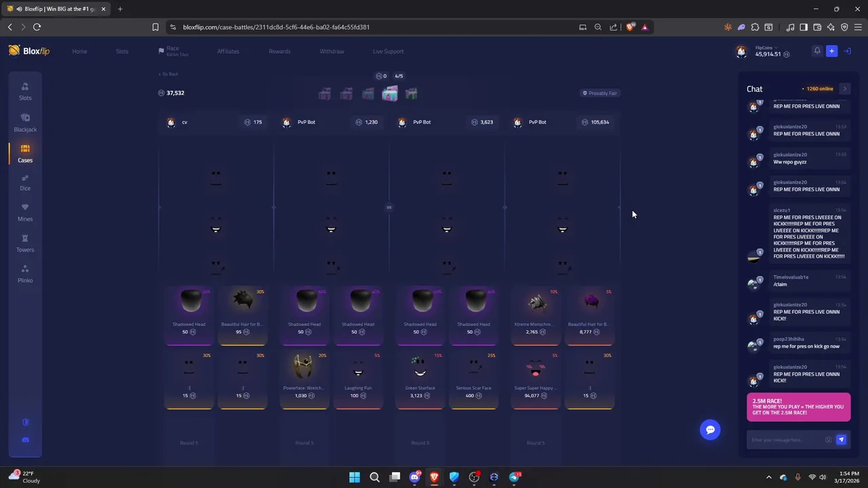Open the notifications bell

(x=817, y=52)
